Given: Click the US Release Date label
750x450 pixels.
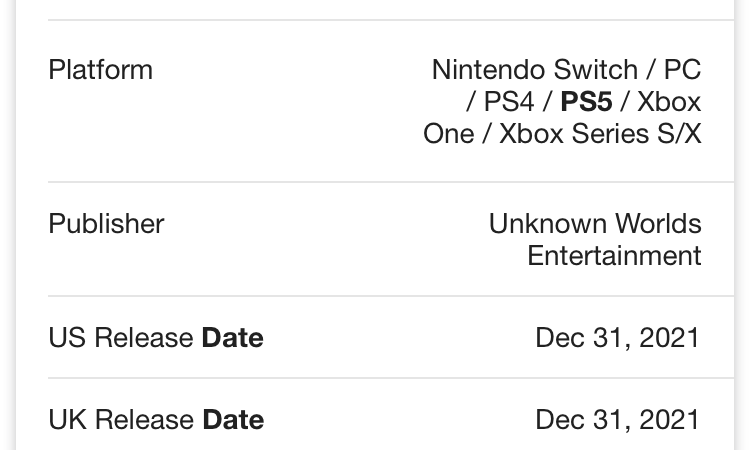Looking at the screenshot, I should pos(156,338).
